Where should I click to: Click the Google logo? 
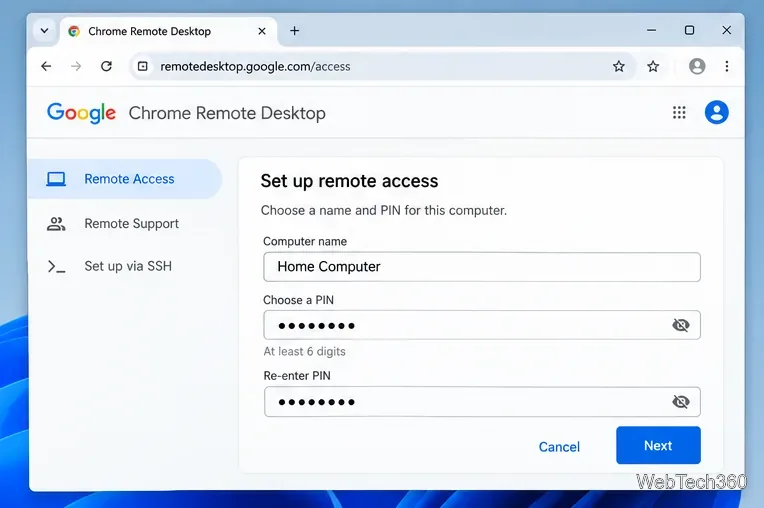coord(81,113)
